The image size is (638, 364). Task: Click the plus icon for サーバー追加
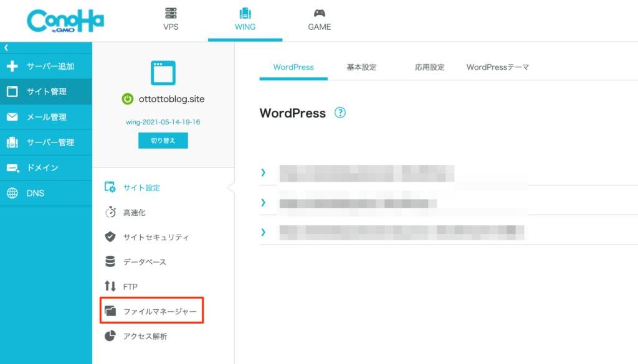pos(12,66)
